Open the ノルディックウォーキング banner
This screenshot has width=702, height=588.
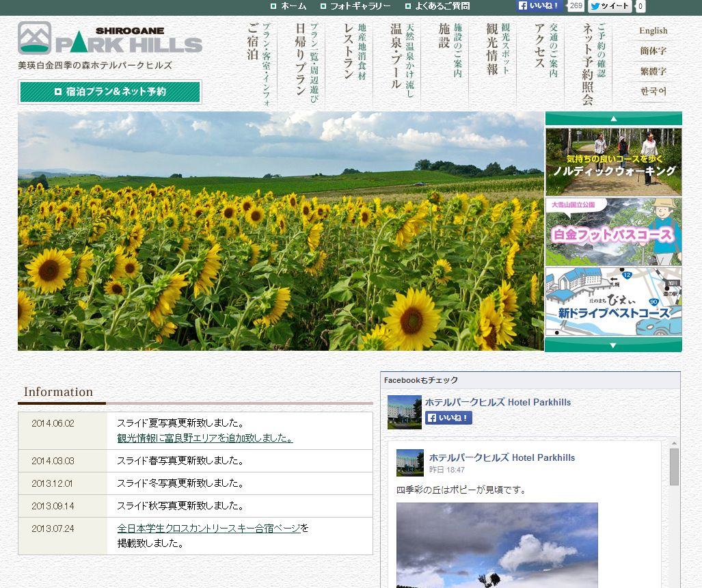pyautogui.click(x=613, y=162)
